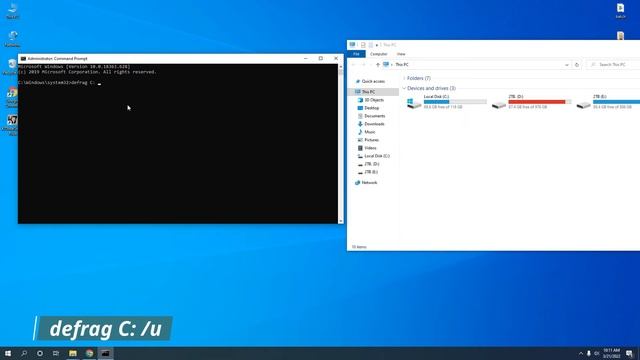The image size is (640, 360).
Task: Open Cortana from the taskbar
Action: pyautogui.click(x=40, y=353)
